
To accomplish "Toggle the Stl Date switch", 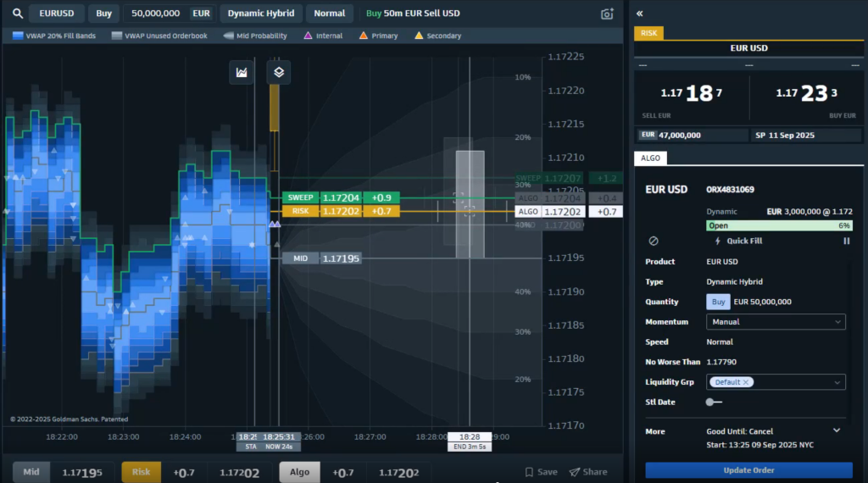I will pyautogui.click(x=714, y=402).
